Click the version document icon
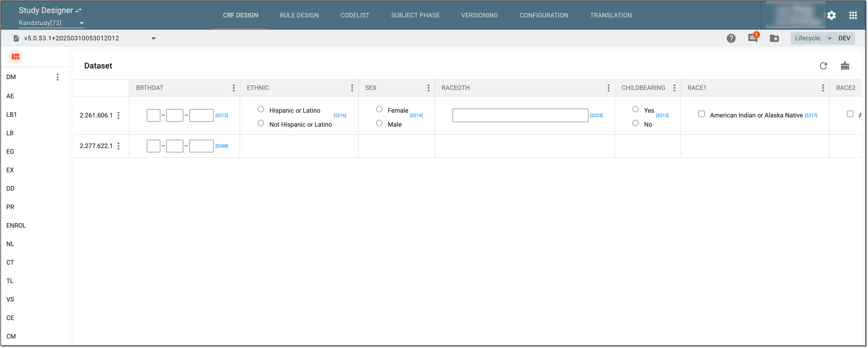The width and height of the screenshot is (868, 348). [x=16, y=38]
